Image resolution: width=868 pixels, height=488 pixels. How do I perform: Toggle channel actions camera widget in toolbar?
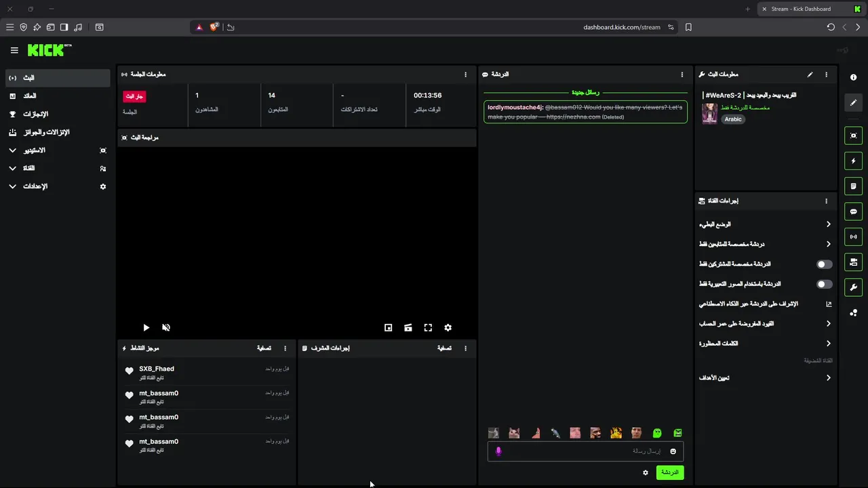coord(854,262)
